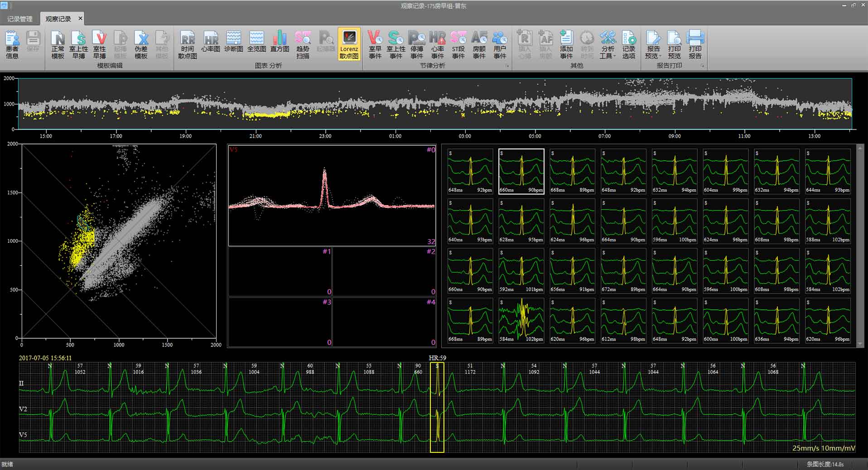Close the observation record (观察记录) tab
Screen dimensions: 868x470
click(x=80, y=19)
